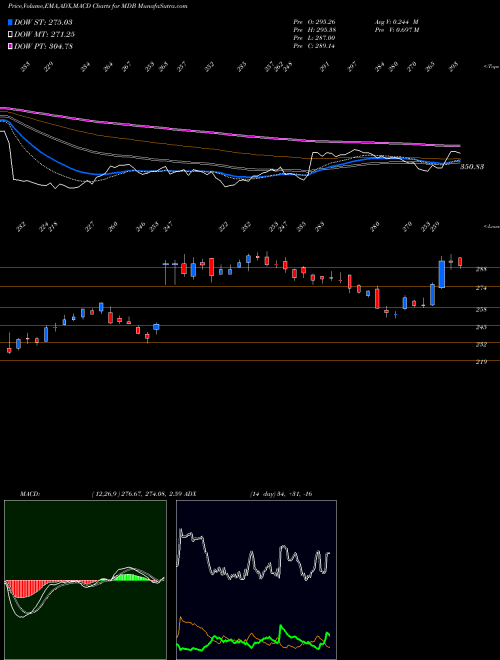This screenshot has height=660, width=500.
Task: Click the 245 price axis label
Action: [x=481, y=327]
